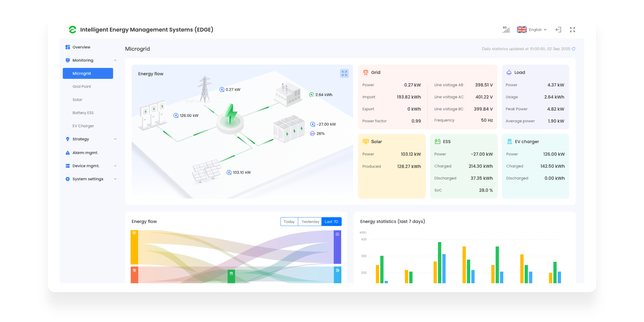The width and height of the screenshot is (644, 322).
Task: Click the Alarm mgmt. bell icon
Action: pos(68,153)
